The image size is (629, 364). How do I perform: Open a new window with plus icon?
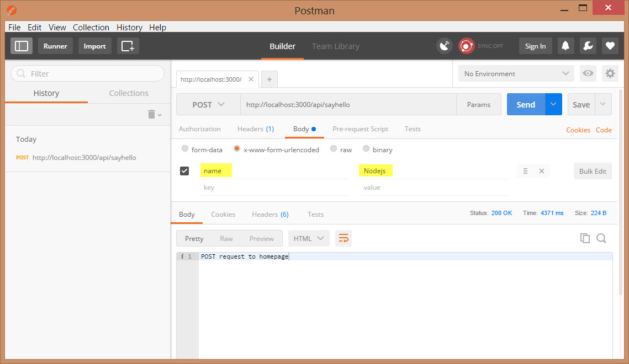(128, 46)
